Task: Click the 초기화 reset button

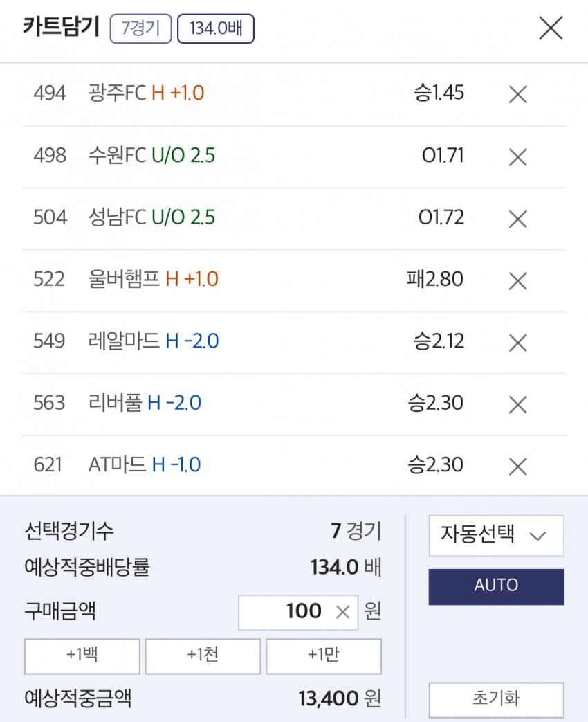Action: pos(496,699)
